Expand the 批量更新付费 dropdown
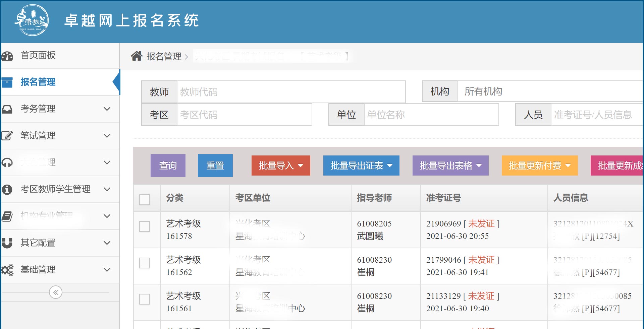 pyautogui.click(x=539, y=166)
